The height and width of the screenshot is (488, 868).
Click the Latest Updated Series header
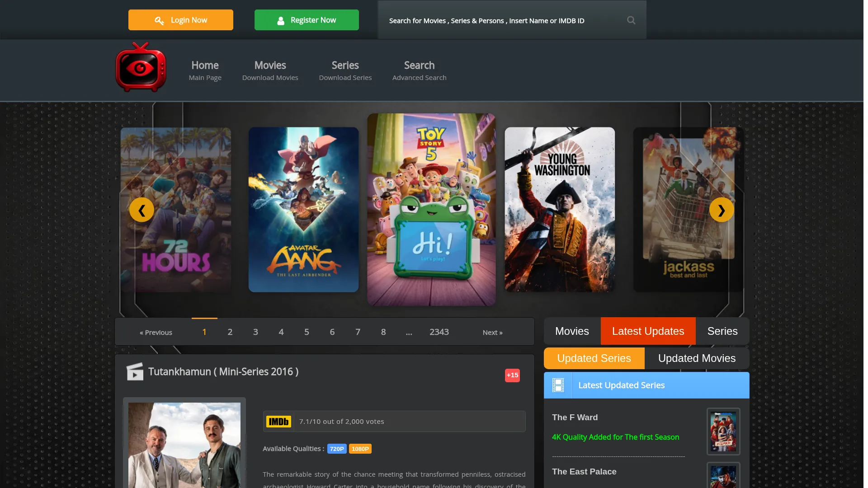pyautogui.click(x=646, y=385)
